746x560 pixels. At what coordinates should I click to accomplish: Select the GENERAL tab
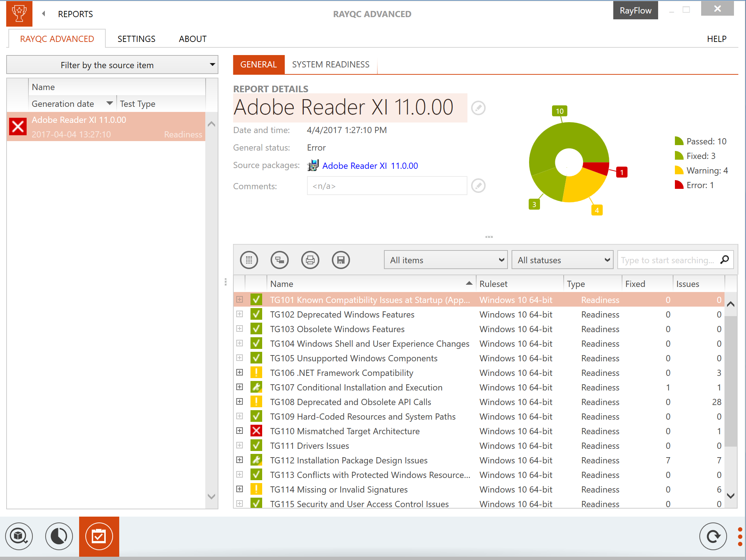coord(259,65)
